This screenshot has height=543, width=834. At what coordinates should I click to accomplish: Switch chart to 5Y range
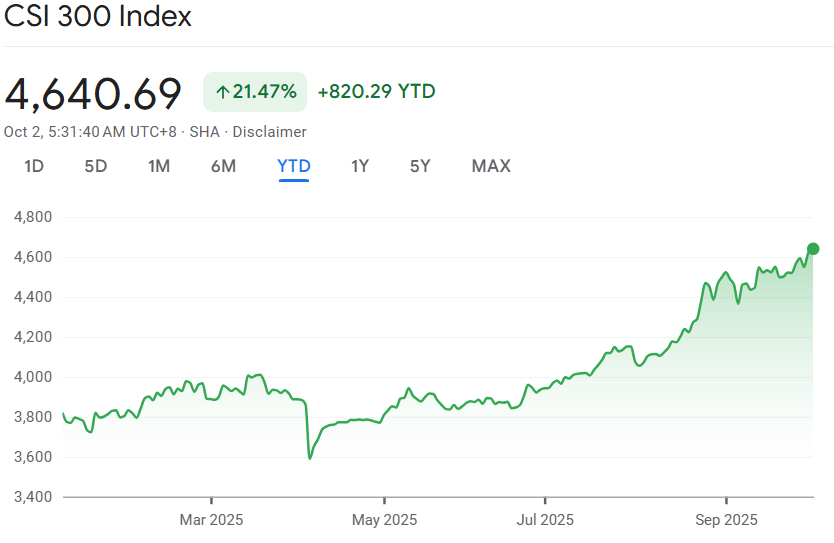coord(420,166)
